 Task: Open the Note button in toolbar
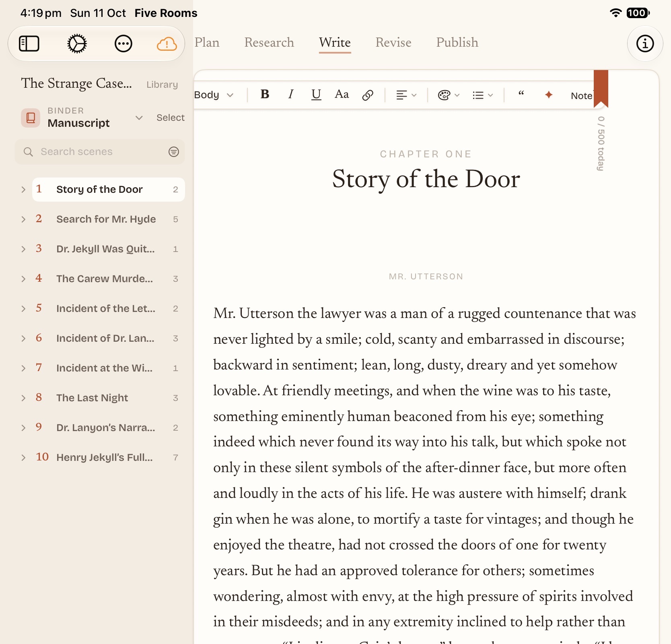tap(581, 95)
